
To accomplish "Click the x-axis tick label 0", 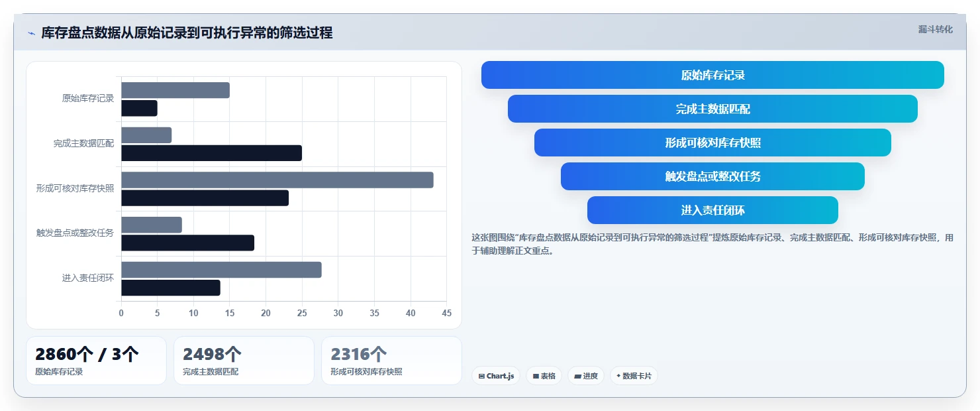I will click(121, 313).
